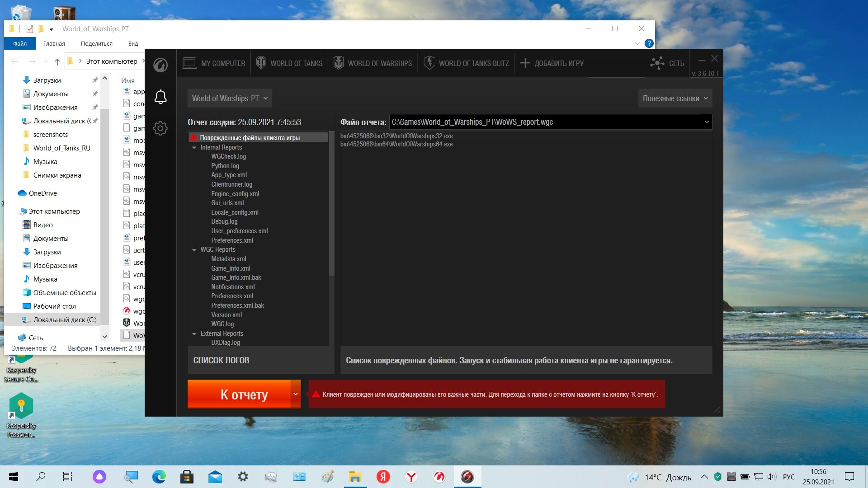Image resolution: width=868 pixels, height=488 pixels.
Task: Select Notifications.xml entry
Action: (x=233, y=287)
